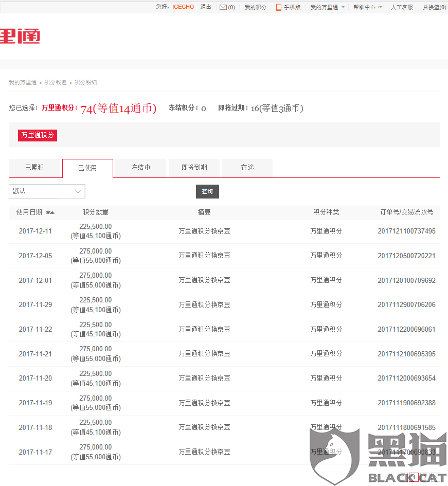Click the 订单号/交易流水号 column header
This screenshot has width=448, height=486.
[406, 212]
